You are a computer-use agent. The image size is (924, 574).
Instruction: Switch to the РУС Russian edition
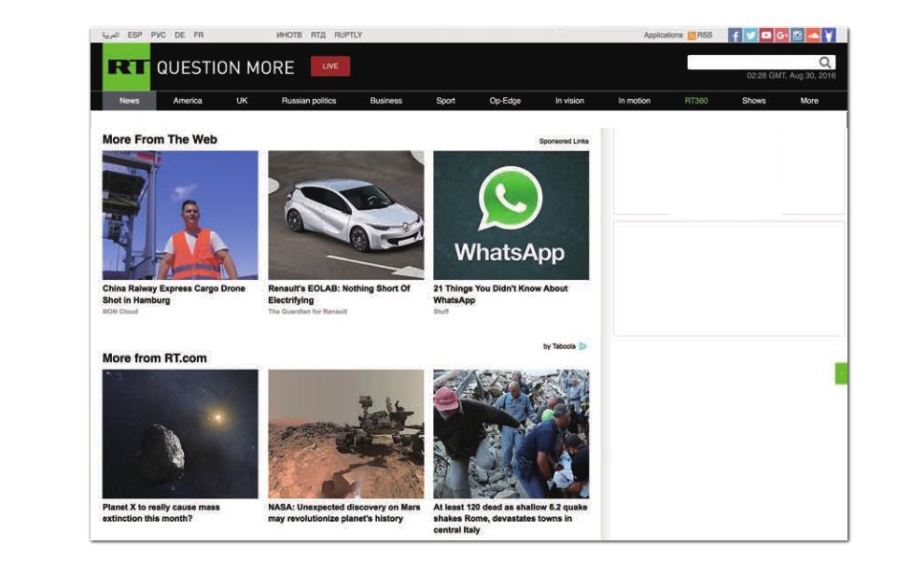point(158,35)
